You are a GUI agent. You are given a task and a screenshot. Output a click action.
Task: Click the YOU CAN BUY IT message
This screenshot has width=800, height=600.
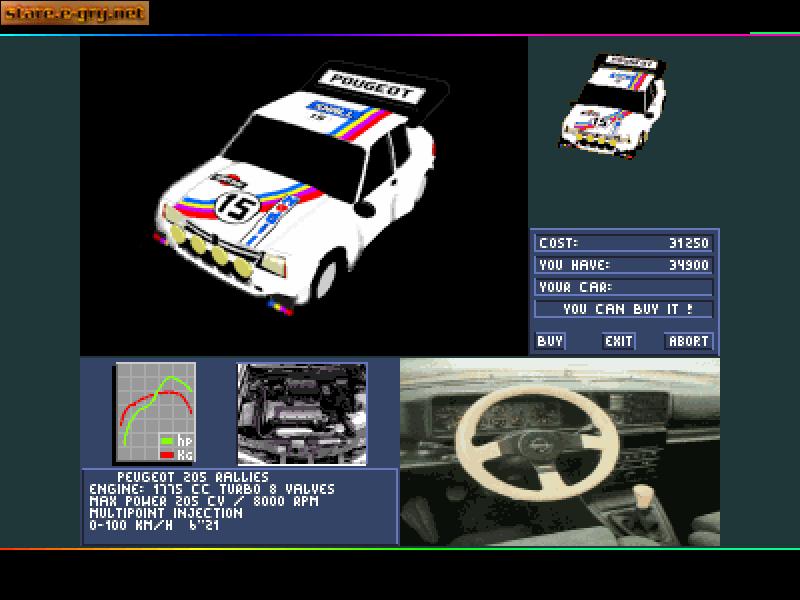coord(622,309)
